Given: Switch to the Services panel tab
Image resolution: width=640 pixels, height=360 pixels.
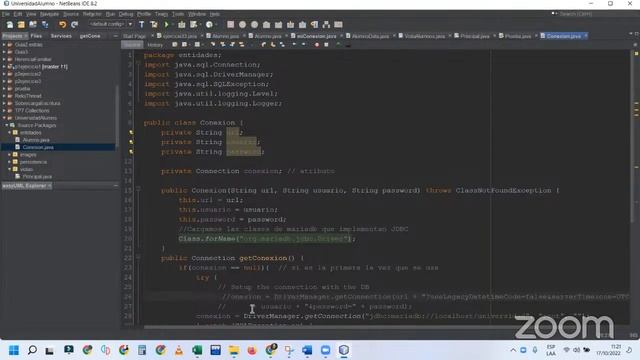Looking at the screenshot, I should click(61, 36).
